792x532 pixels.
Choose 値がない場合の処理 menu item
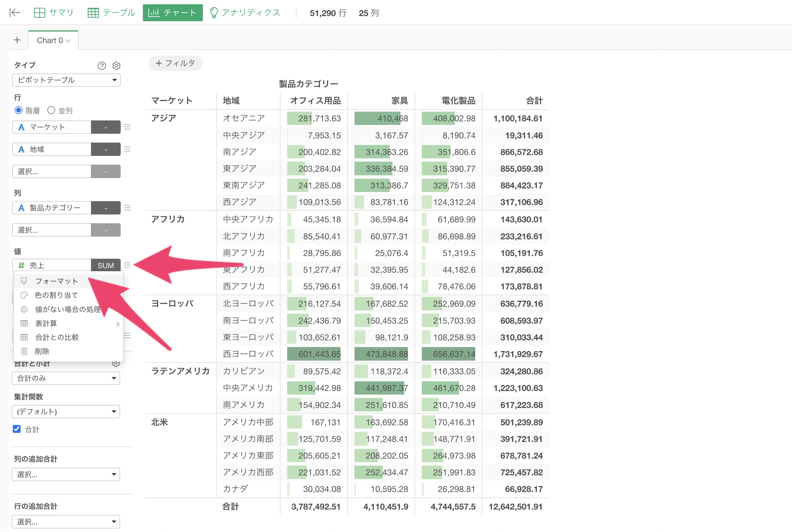[69, 309]
